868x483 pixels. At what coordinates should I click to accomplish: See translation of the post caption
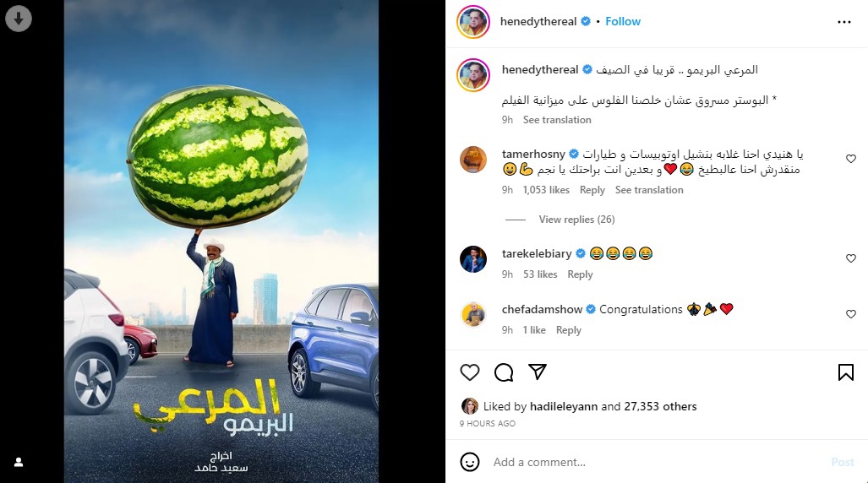(x=557, y=120)
